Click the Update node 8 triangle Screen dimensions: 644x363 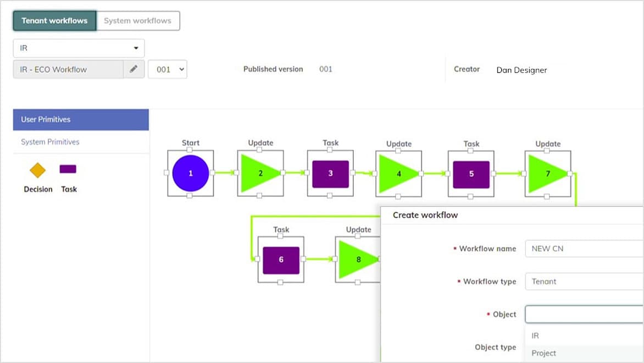(358, 260)
